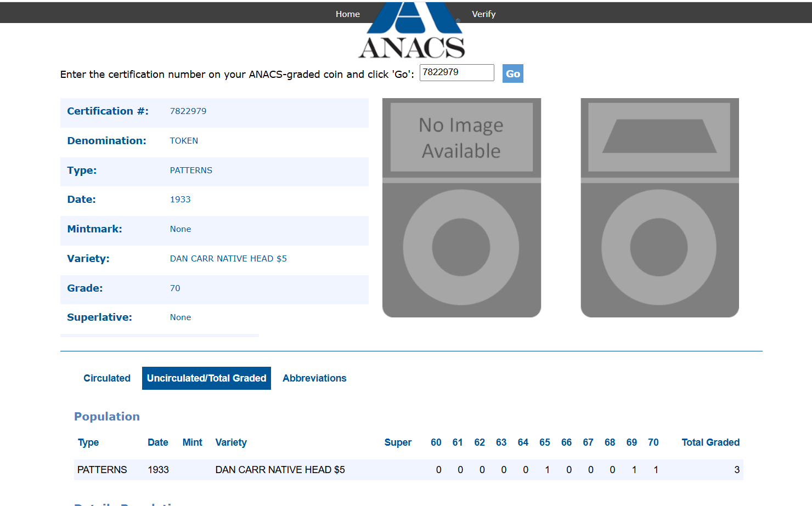Click the 67 grade column header
812x506 pixels.
(x=588, y=442)
